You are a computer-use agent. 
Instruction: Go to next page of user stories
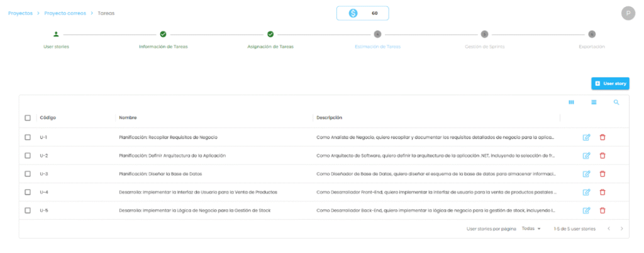pos(622,229)
